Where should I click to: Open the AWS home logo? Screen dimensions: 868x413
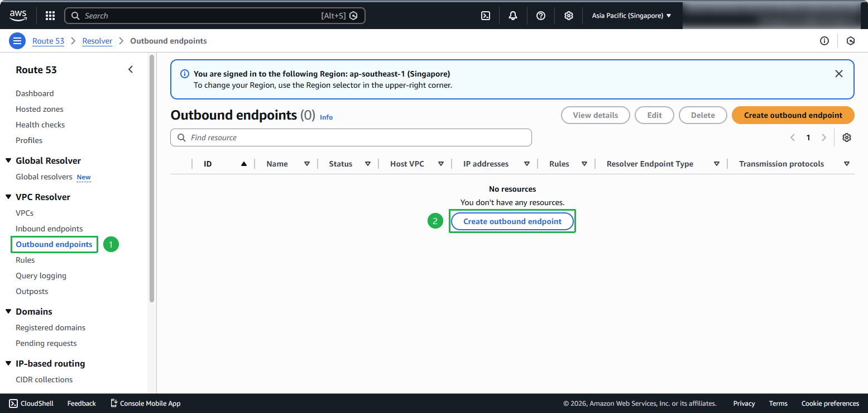[x=18, y=16]
